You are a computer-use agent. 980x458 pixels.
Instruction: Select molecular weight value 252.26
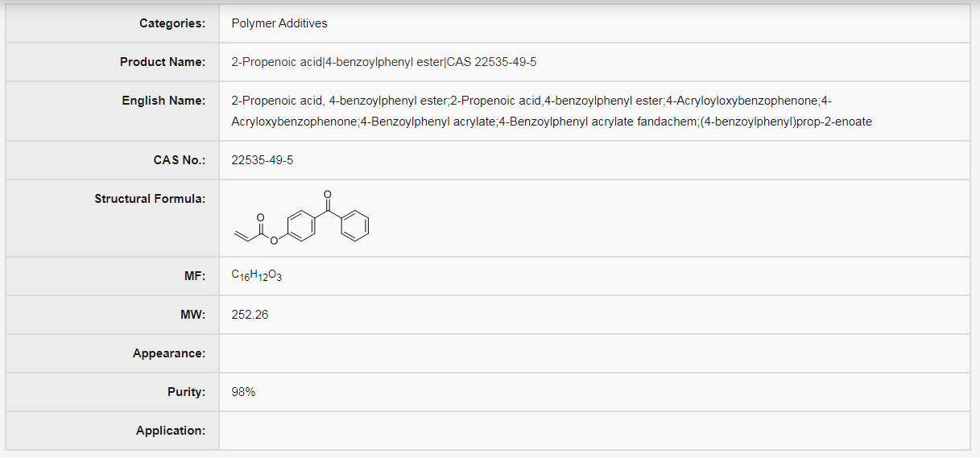click(250, 315)
